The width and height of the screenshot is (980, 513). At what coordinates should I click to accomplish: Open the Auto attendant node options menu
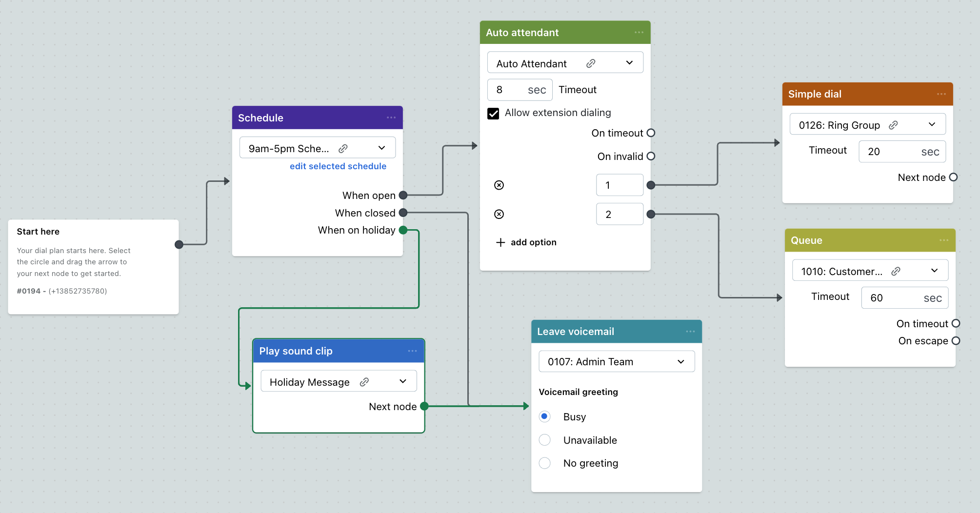(639, 33)
